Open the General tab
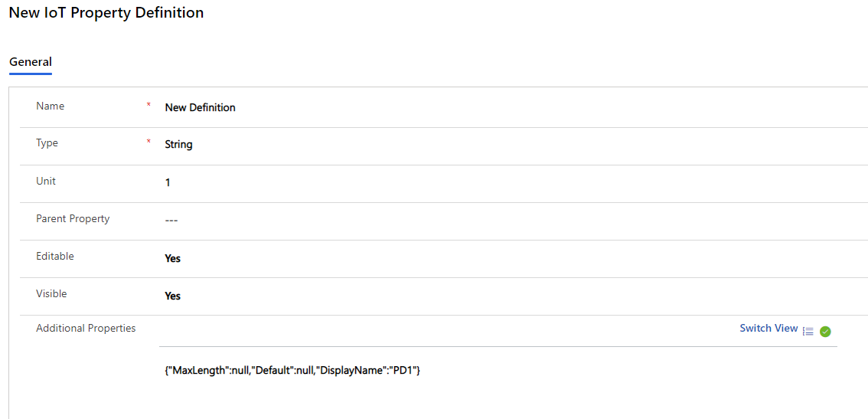Image resolution: width=868 pixels, height=419 pixels. [x=31, y=62]
